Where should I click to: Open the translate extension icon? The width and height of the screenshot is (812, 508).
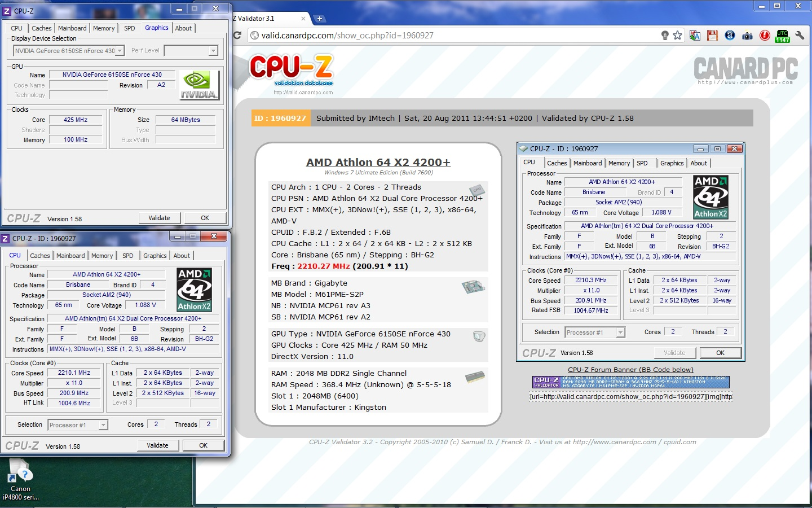point(695,35)
